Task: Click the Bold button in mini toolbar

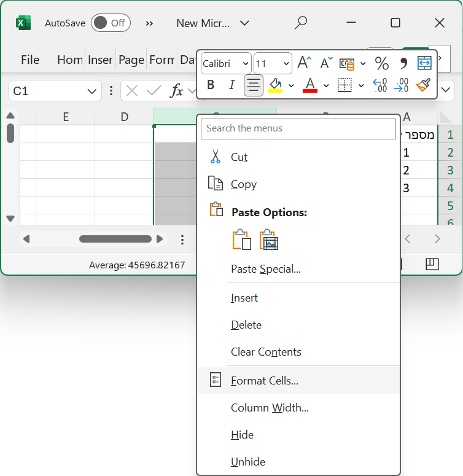Action: point(211,85)
